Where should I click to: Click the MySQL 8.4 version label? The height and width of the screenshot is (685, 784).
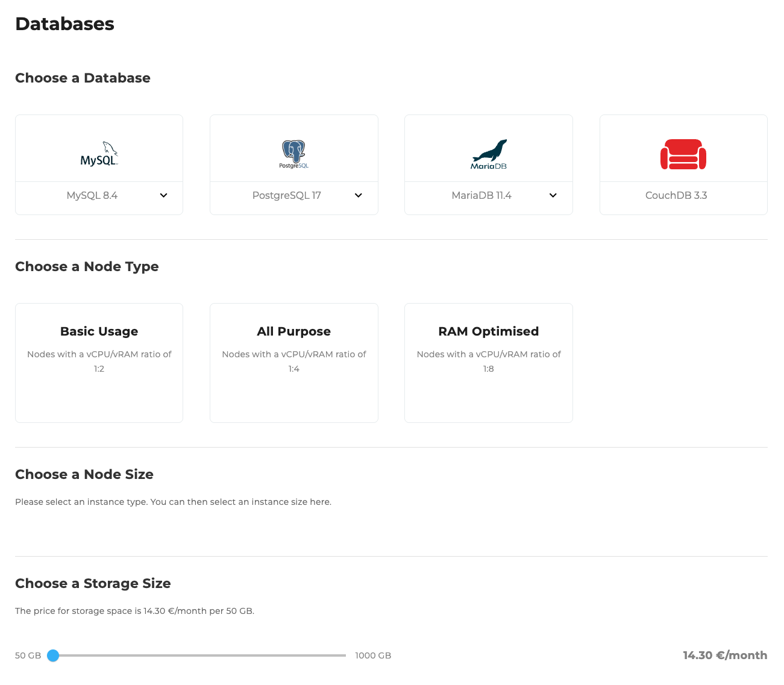pos(92,195)
